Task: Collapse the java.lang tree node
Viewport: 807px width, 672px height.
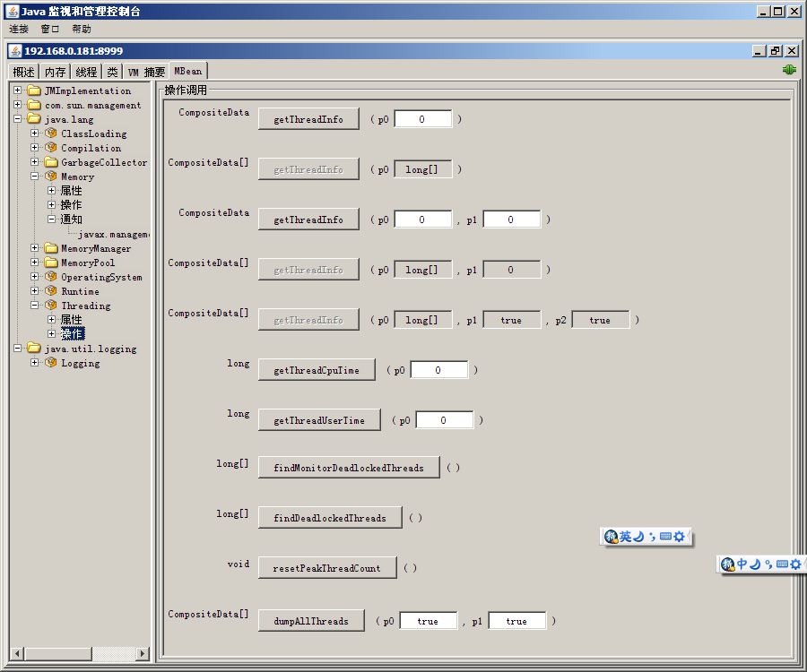Action: pyautogui.click(x=18, y=119)
